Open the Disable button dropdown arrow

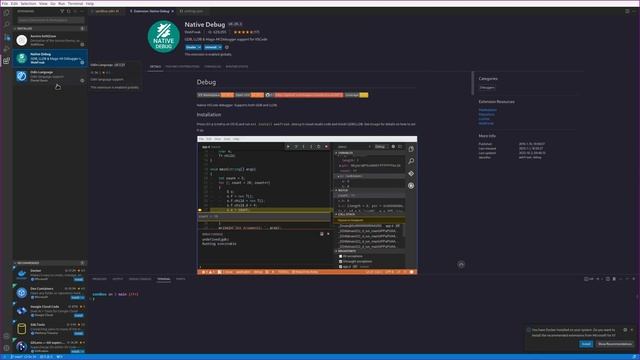pyautogui.click(x=199, y=47)
